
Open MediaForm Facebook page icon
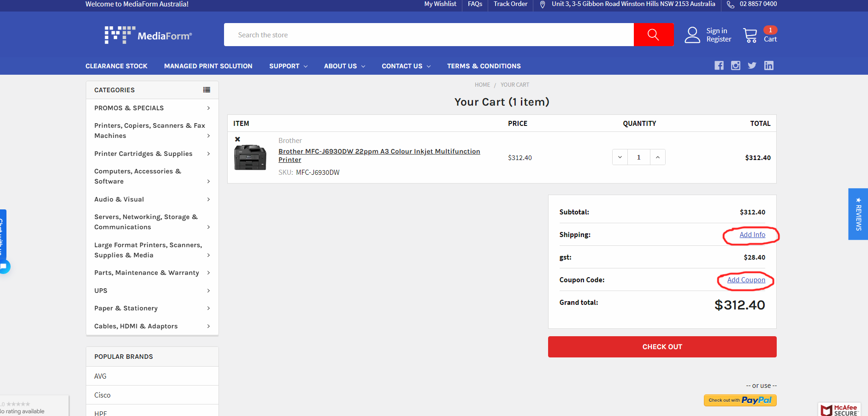(x=719, y=65)
